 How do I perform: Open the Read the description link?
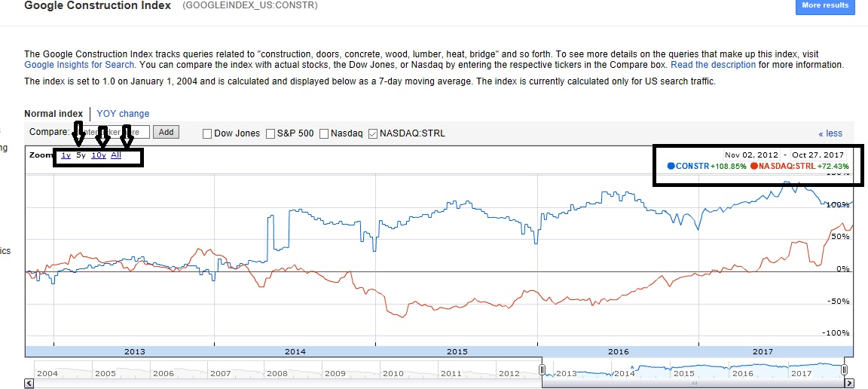713,65
